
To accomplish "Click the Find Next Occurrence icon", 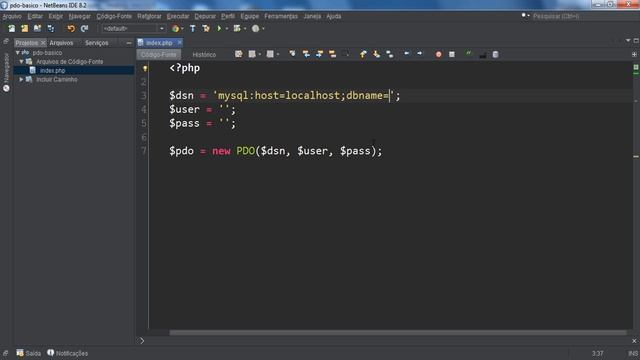I will 320,54.
